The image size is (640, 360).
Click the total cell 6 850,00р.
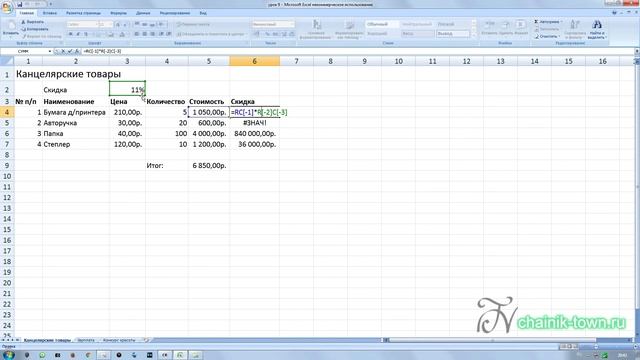tap(209, 166)
